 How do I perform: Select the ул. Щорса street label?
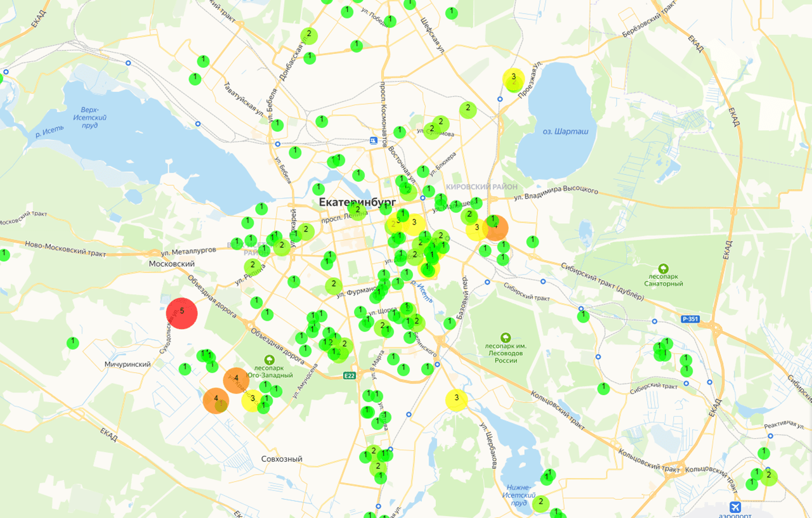click(383, 311)
